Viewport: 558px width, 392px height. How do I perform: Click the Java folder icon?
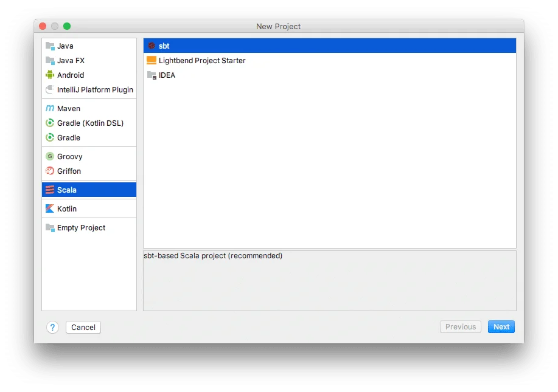(x=50, y=46)
